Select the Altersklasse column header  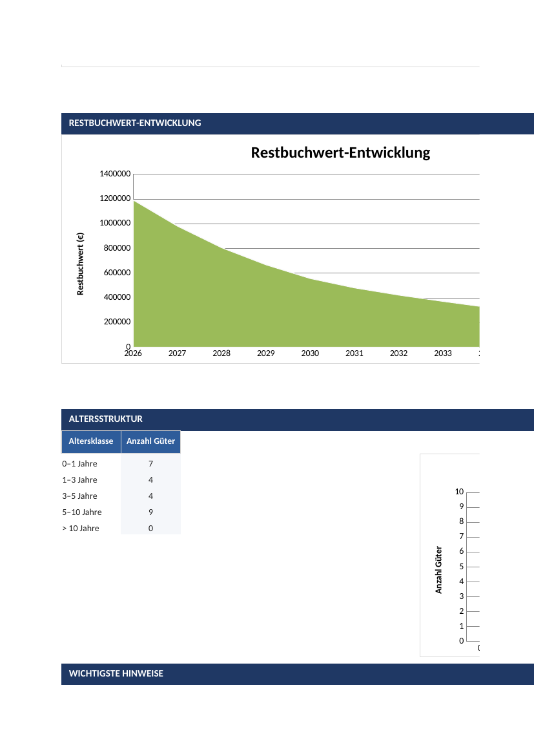[x=91, y=441]
